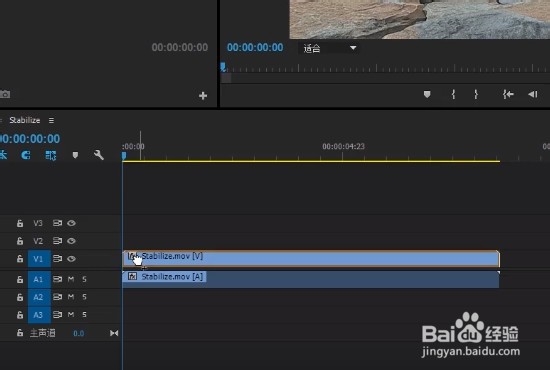Select the Stabilize sequence tab
550x370 pixels.
[25, 120]
